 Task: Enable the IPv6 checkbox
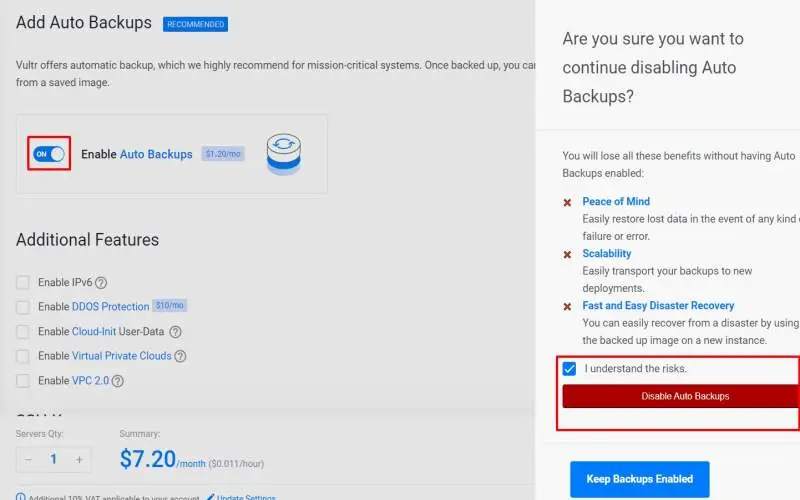point(23,283)
